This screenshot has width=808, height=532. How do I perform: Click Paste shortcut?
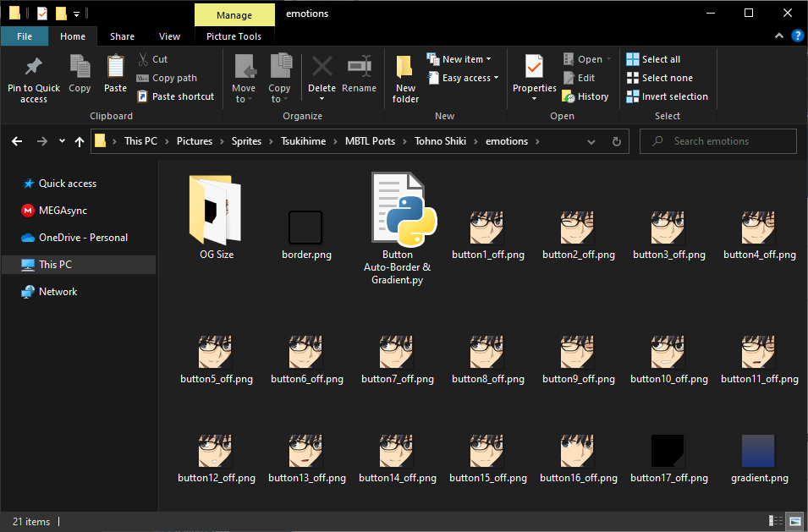click(176, 96)
